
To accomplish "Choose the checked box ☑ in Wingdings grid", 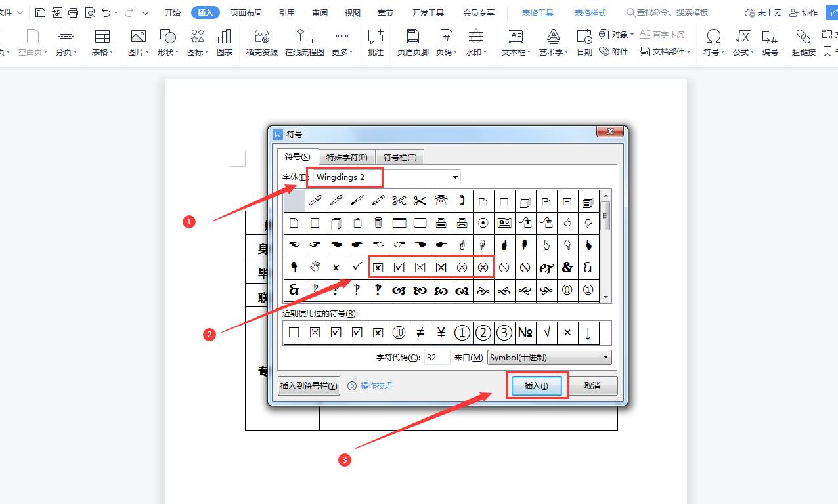I will point(399,267).
